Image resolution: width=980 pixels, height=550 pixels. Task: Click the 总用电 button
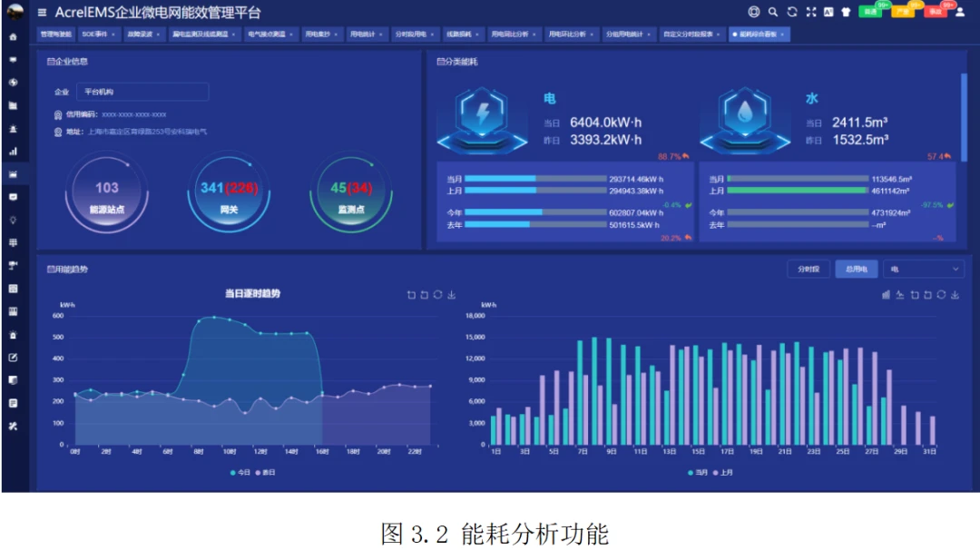tap(856, 270)
